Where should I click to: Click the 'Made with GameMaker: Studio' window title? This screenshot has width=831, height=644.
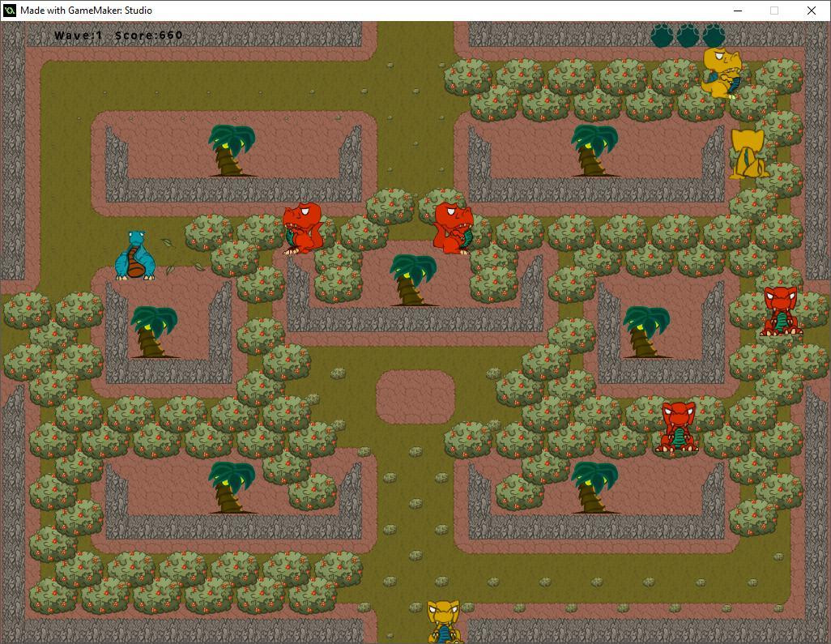click(87, 10)
